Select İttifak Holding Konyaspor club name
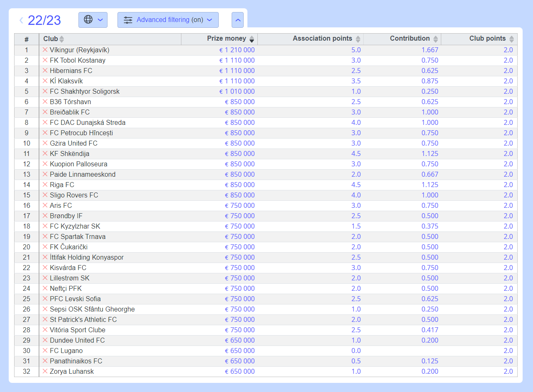 87,257
